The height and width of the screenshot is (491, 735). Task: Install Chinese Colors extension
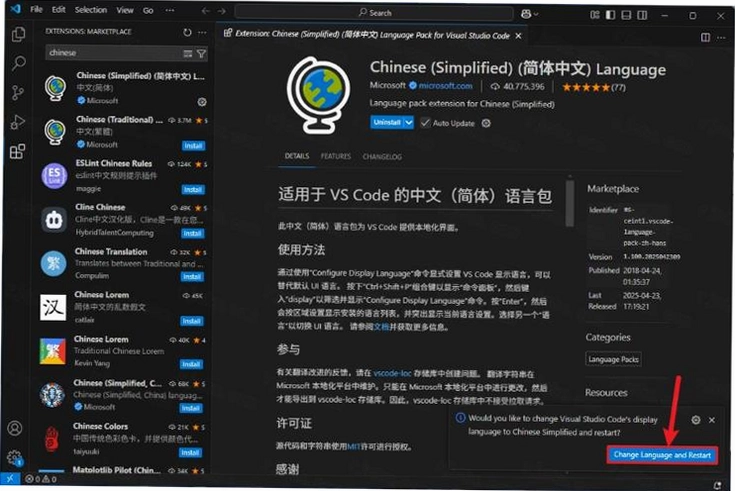(x=190, y=453)
